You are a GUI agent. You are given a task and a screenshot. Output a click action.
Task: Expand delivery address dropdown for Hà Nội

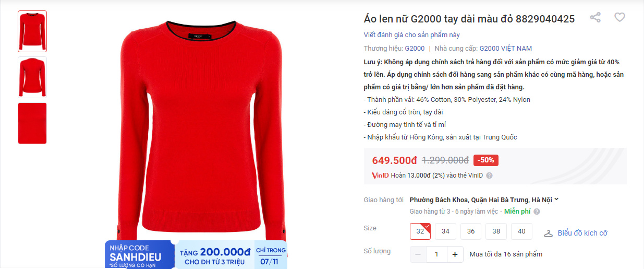pos(484,200)
